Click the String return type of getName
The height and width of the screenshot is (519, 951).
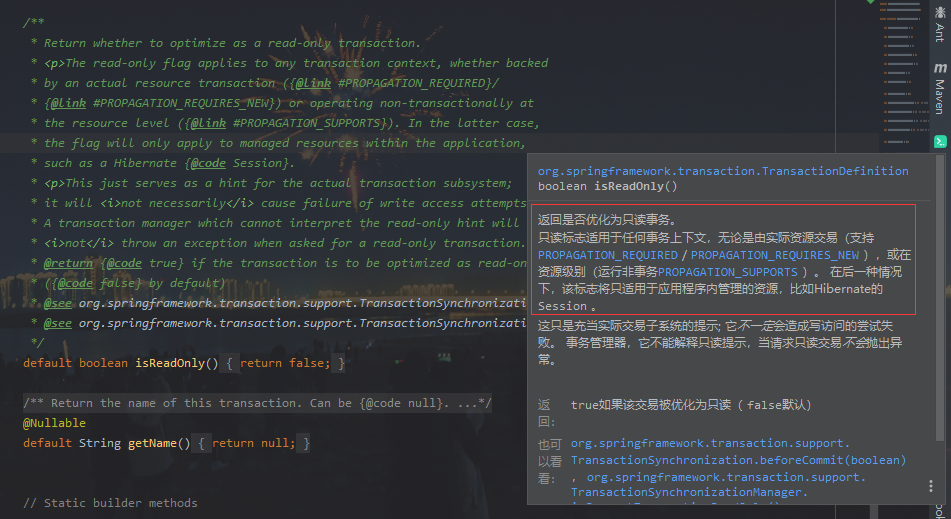(99, 443)
